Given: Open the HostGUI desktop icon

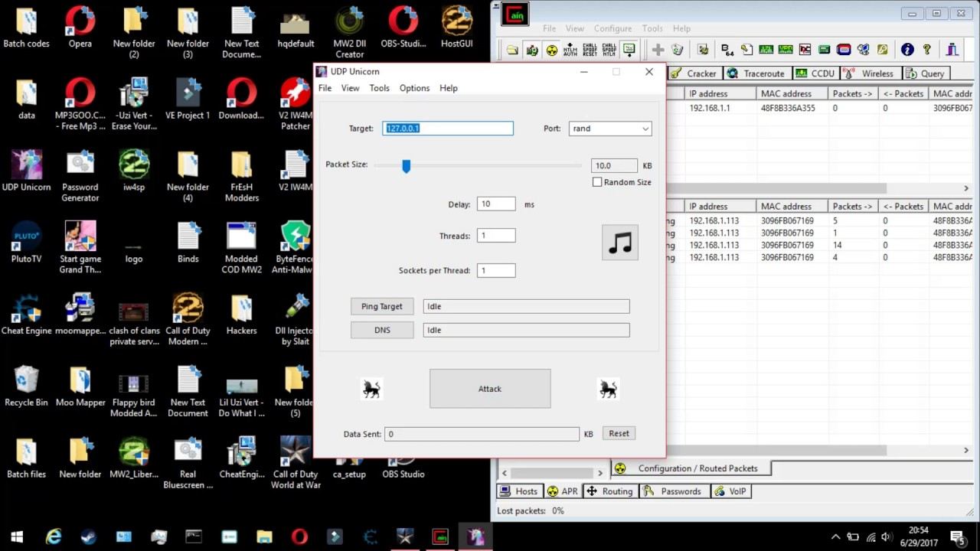Looking at the screenshot, I should [456, 28].
